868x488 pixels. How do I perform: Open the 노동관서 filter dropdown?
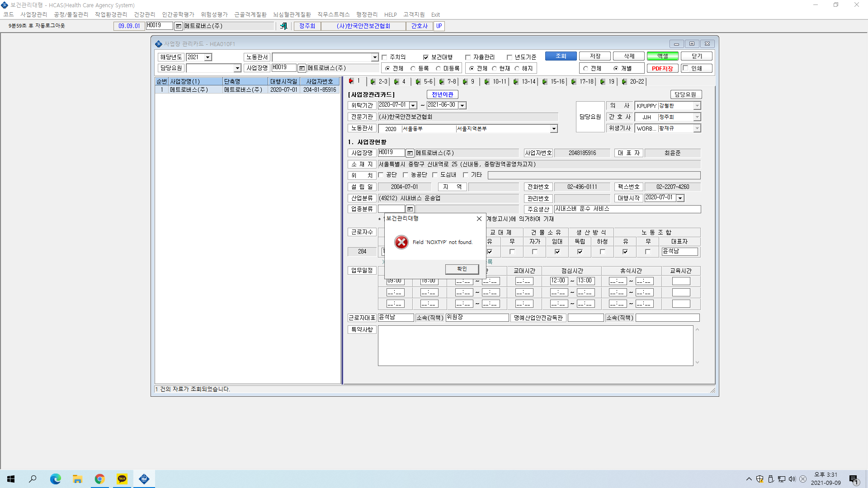tap(375, 57)
